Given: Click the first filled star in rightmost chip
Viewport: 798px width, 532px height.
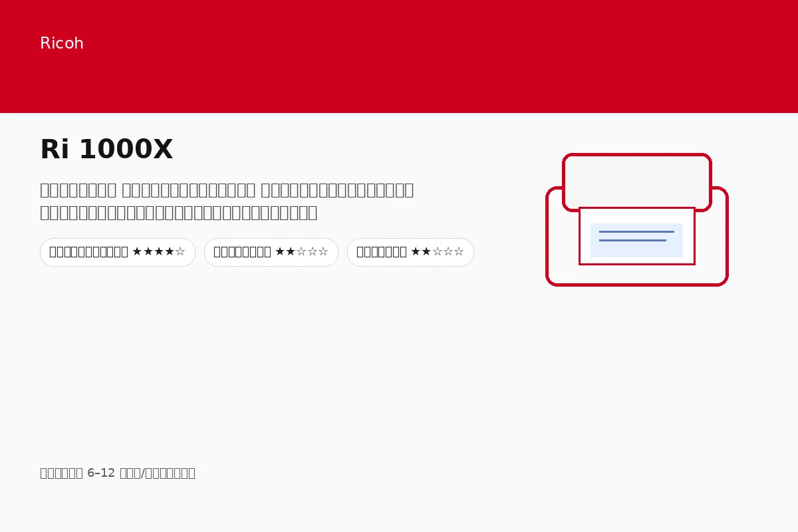Looking at the screenshot, I should pos(416,252).
